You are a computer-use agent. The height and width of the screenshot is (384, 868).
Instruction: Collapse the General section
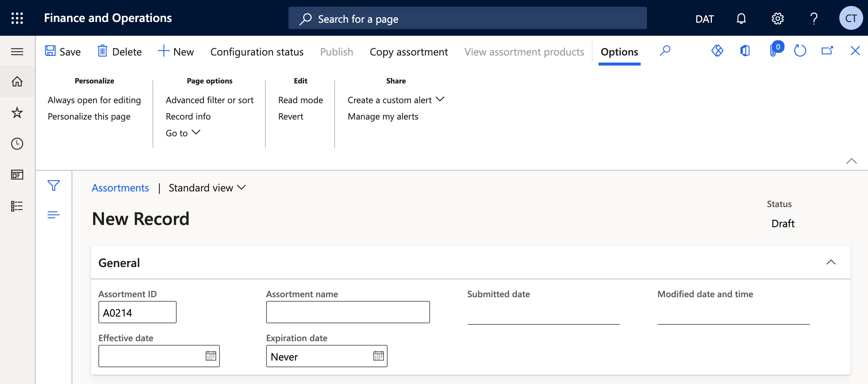pos(831,262)
